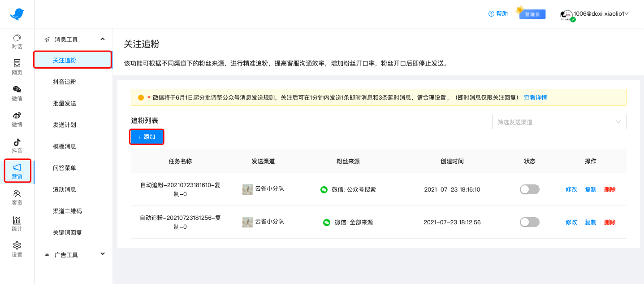Open the account dropdown for 1006@dcxi xiaolio1
This screenshot has width=644, height=284.
click(601, 14)
